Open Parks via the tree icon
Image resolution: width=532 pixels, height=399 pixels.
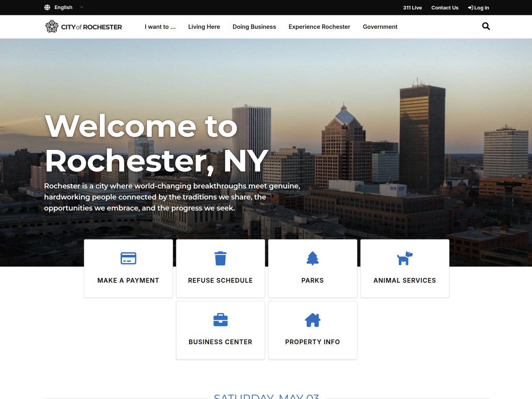[312, 258]
